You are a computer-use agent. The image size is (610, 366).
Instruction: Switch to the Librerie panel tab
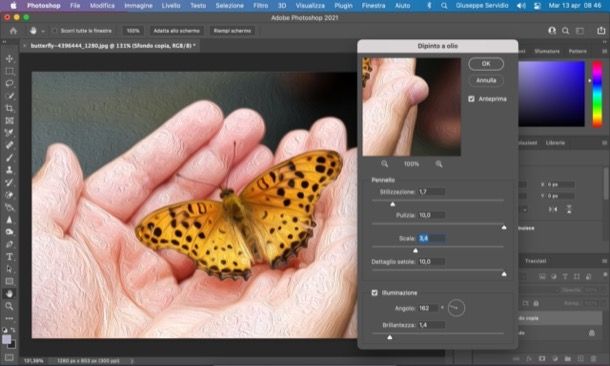point(555,143)
